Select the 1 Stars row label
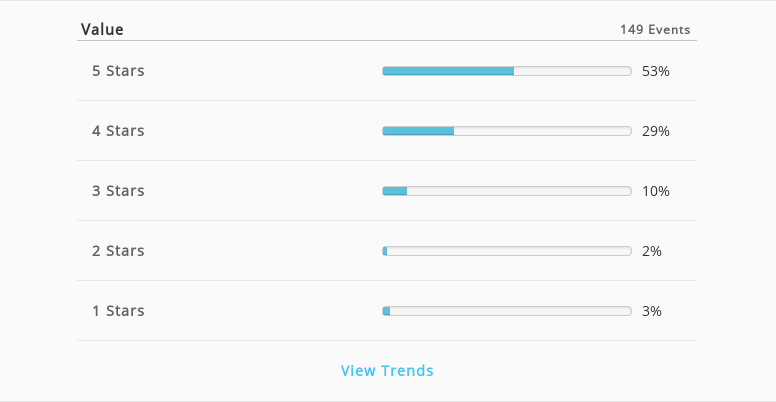Screen dimensions: 776x402 click(x=118, y=310)
